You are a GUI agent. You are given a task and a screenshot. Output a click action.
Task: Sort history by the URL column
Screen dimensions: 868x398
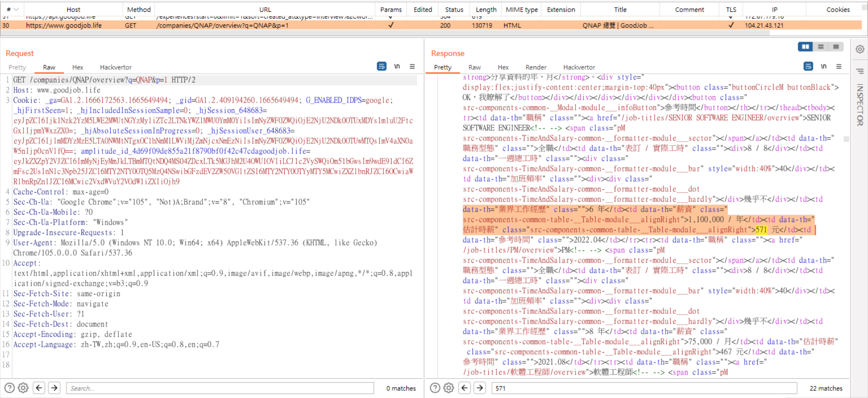(x=265, y=9)
